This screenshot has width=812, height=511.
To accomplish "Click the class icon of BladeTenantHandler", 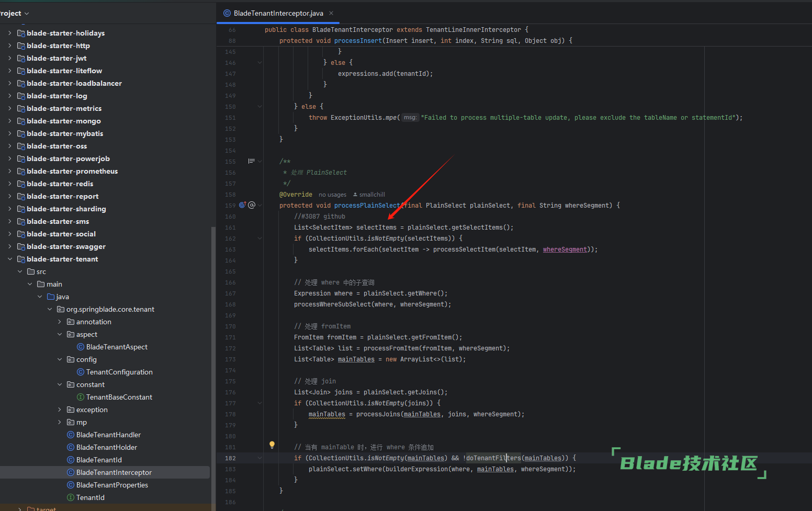I will (x=71, y=435).
